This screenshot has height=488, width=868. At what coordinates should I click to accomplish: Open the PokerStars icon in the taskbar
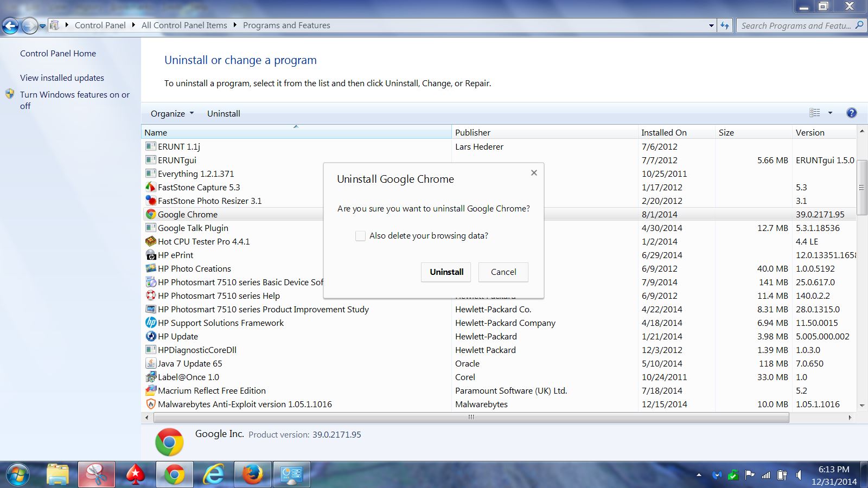(x=135, y=475)
